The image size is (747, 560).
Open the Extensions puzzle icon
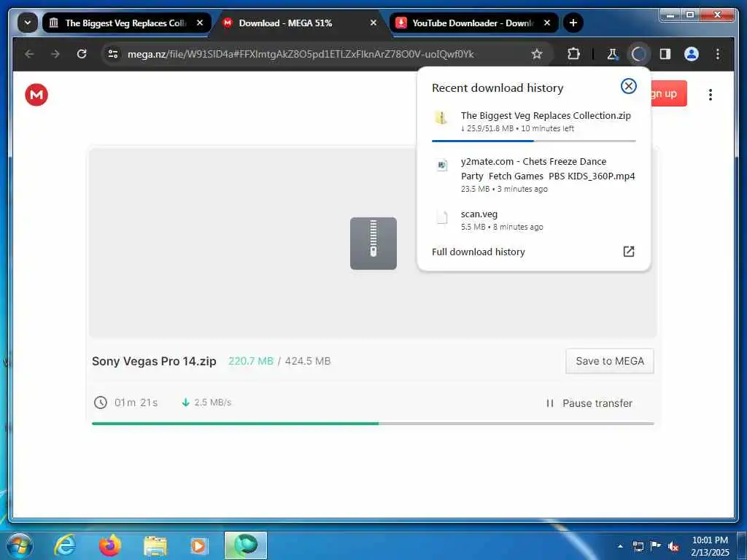573,54
